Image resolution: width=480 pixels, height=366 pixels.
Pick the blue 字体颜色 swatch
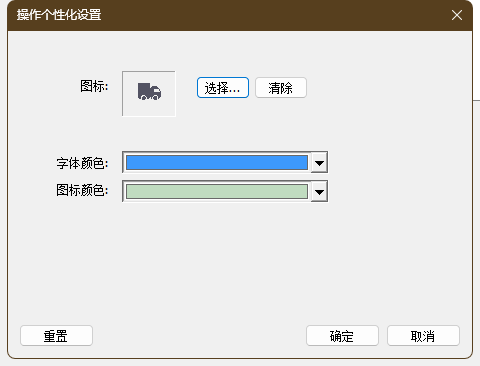[217, 163]
